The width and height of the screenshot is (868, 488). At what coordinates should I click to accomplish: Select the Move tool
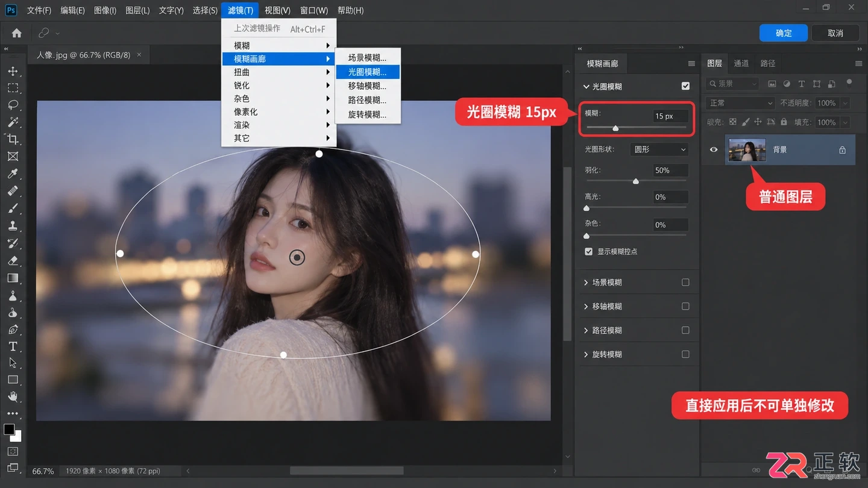pos(13,71)
